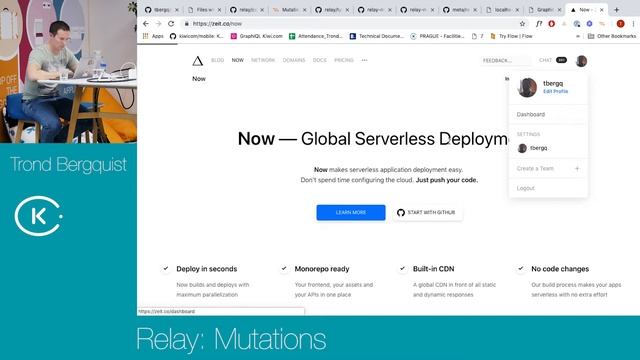
Task: Open the GraphiQL Kiwi.com bookmark
Action: point(257,36)
